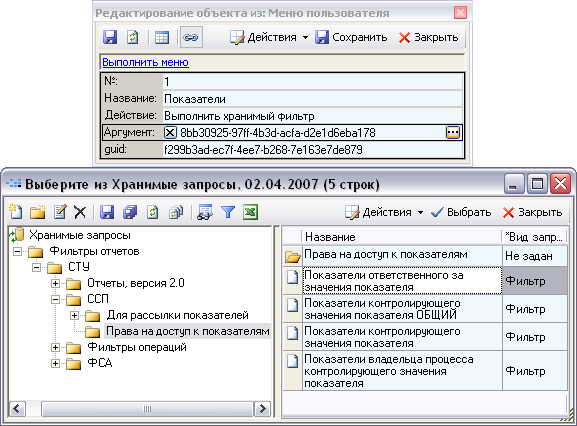Expand the Фильтры операций folder

coord(55,347)
